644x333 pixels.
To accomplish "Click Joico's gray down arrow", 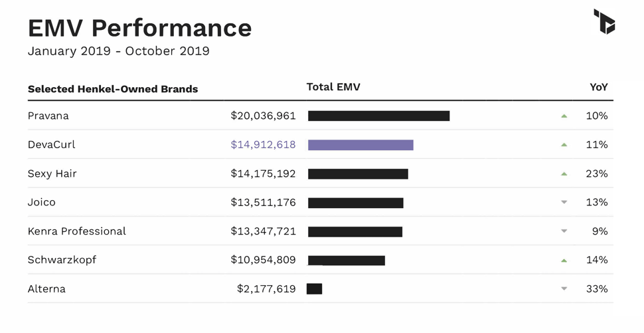I will (564, 203).
